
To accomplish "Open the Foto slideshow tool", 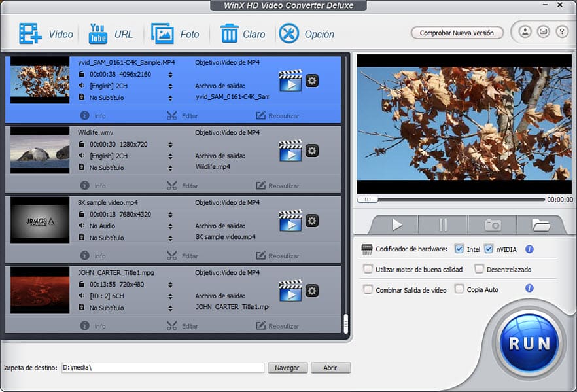I will pos(162,34).
